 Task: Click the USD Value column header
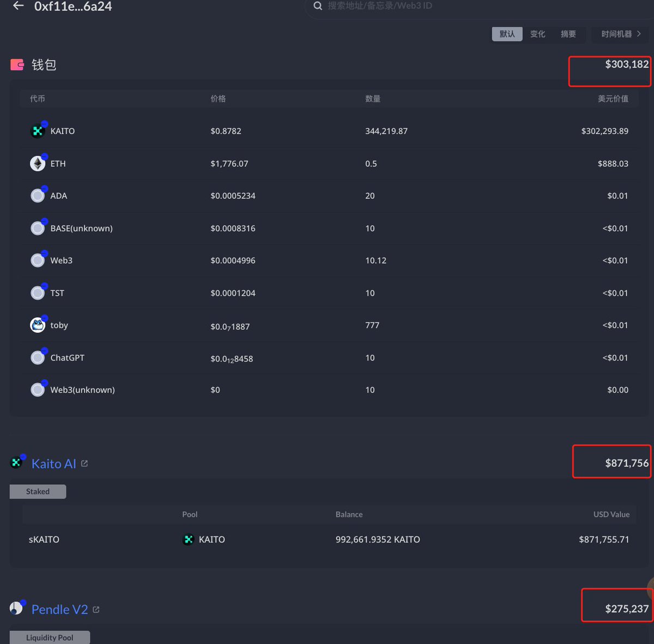(x=611, y=514)
